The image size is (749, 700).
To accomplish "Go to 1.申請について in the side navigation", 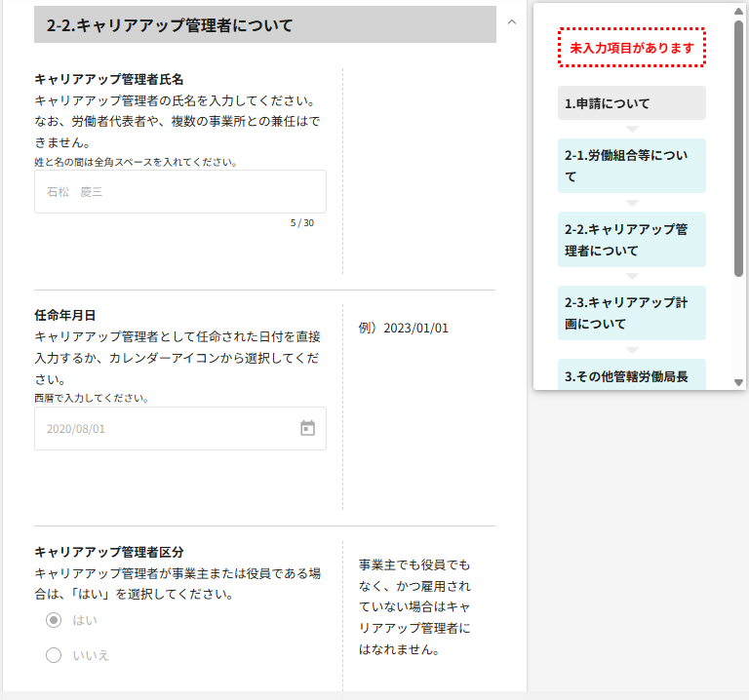I will (631, 103).
